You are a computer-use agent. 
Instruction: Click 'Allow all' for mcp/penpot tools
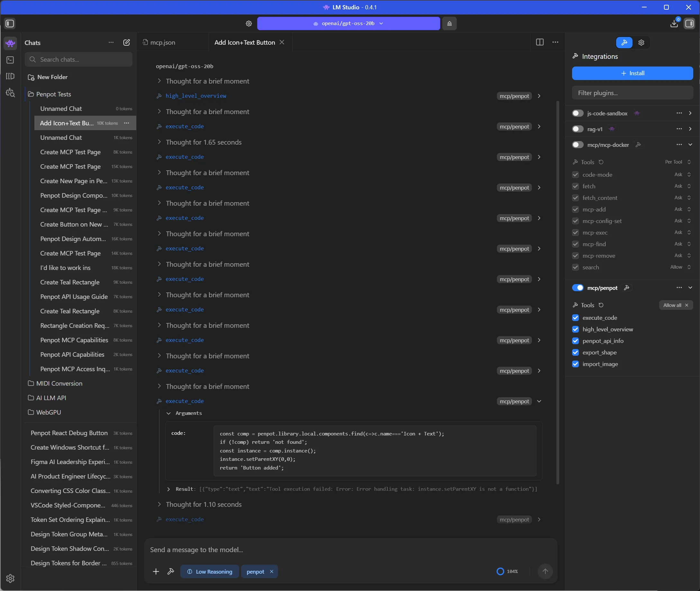(673, 305)
